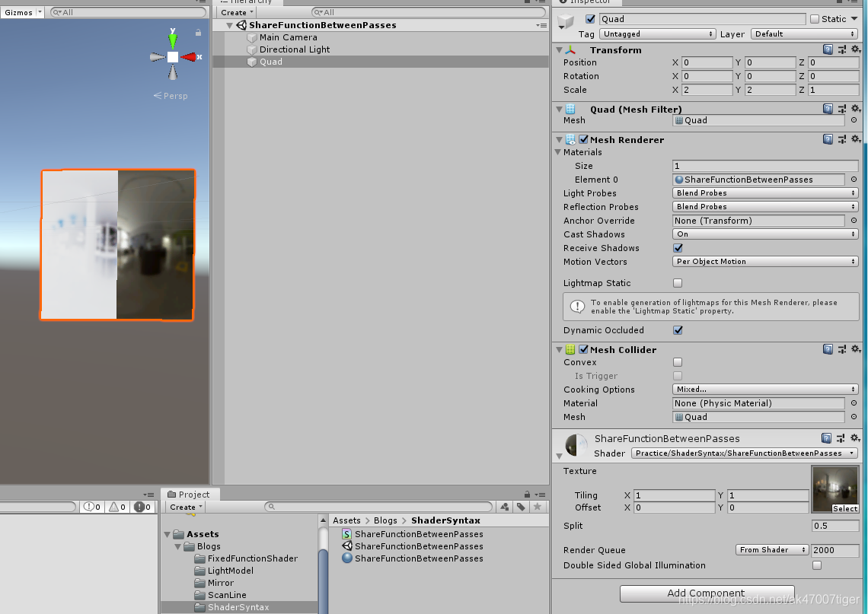
Task: Expand the Blogs folder in Project tree
Action: tap(177, 546)
